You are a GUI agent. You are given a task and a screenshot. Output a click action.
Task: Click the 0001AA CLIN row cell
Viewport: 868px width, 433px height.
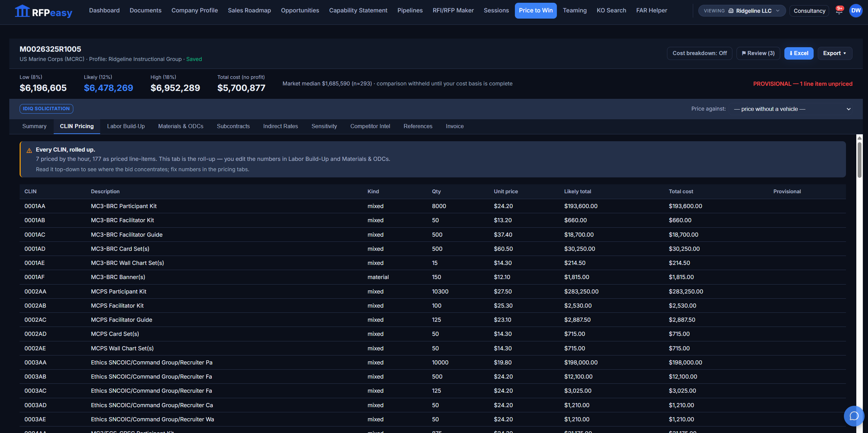tap(35, 206)
